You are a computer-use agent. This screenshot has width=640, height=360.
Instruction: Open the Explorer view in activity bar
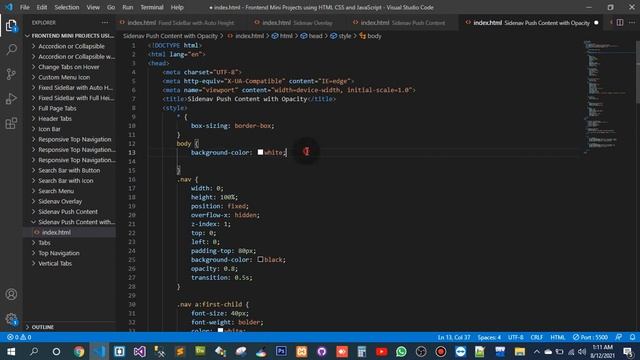pyautogui.click(x=11, y=26)
